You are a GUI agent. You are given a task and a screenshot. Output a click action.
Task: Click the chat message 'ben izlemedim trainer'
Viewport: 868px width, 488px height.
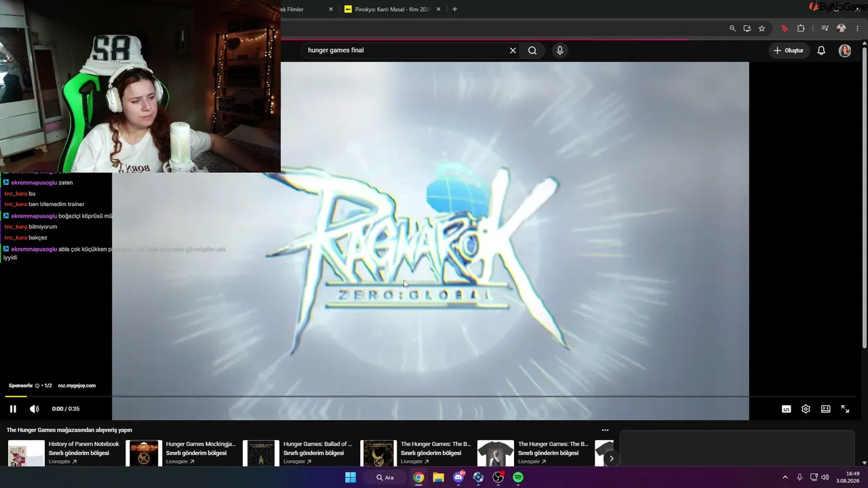(x=56, y=205)
